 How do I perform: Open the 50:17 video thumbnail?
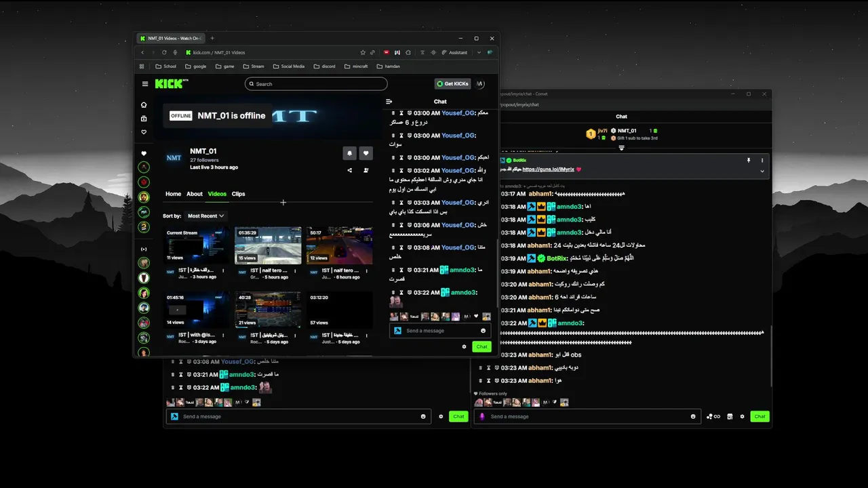(x=339, y=245)
